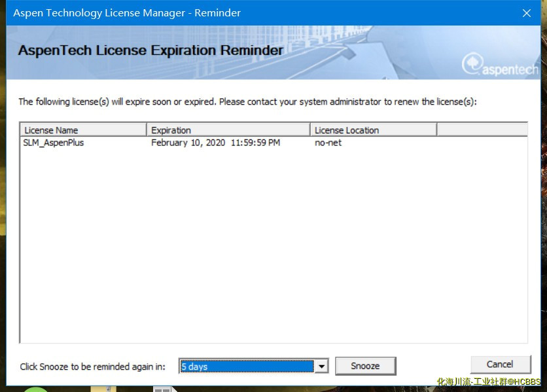Sort by Expiration column header
The width and height of the screenshot is (547, 392).
[228, 130]
